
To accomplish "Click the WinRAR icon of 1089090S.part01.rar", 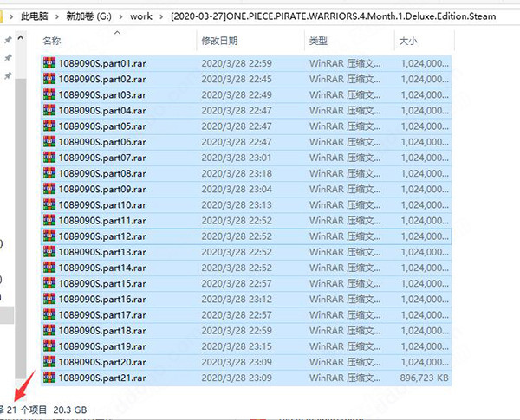I will click(x=49, y=63).
